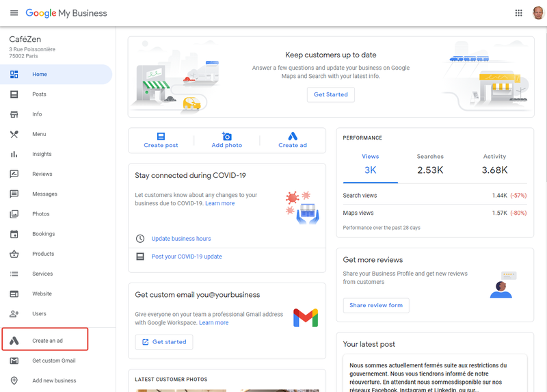Viewport: 547px width, 392px height.
Task: Click the Users add-person icon
Action: (x=14, y=314)
